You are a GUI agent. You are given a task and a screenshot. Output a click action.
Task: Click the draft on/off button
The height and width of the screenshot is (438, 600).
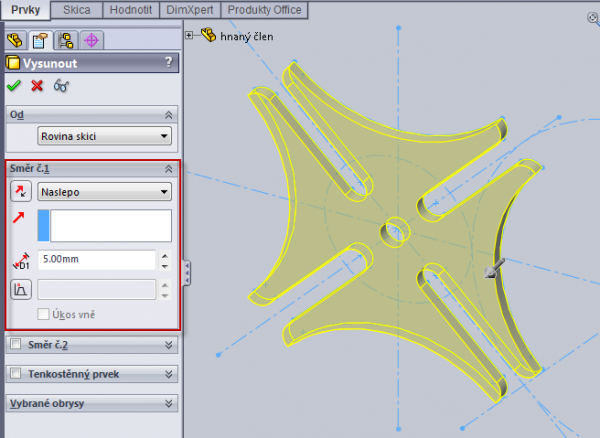coord(20,290)
